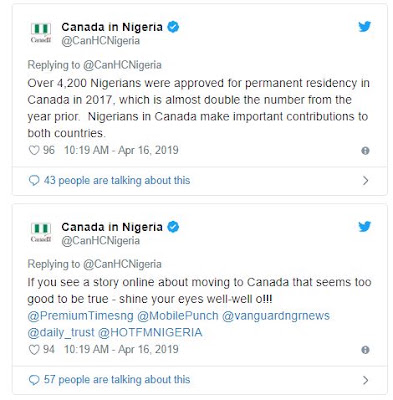Click speech bubble icon beside 43 people
The height and width of the screenshot is (400, 393).
(34, 181)
